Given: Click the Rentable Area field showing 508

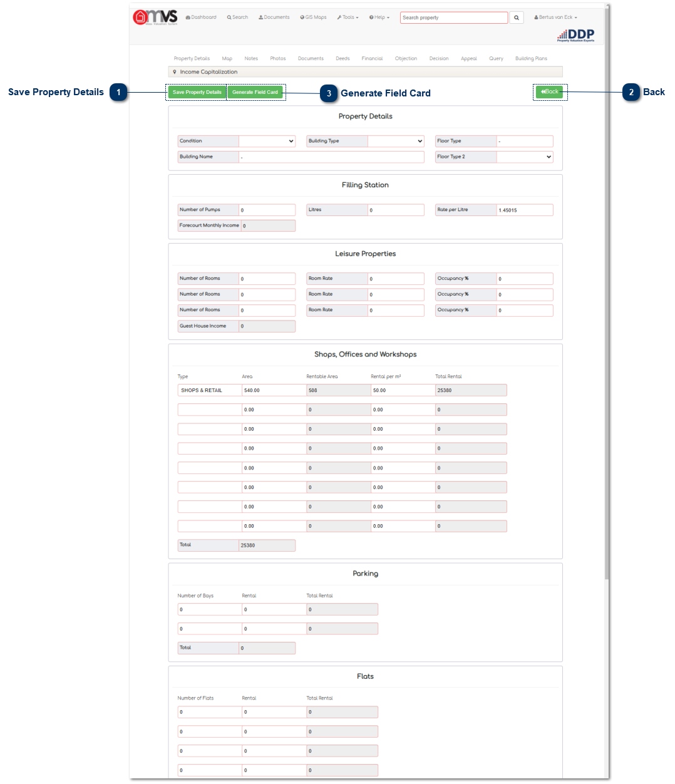Looking at the screenshot, I should click(x=339, y=390).
